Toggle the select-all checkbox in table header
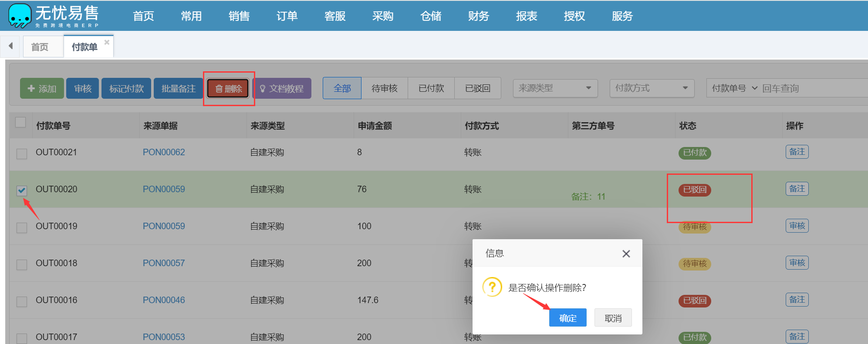 (20, 122)
